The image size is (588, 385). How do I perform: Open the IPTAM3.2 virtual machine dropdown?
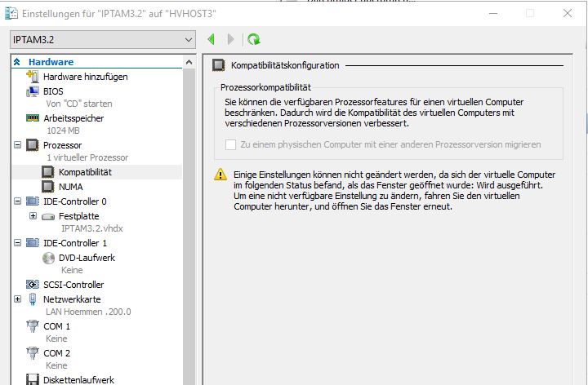pos(189,39)
